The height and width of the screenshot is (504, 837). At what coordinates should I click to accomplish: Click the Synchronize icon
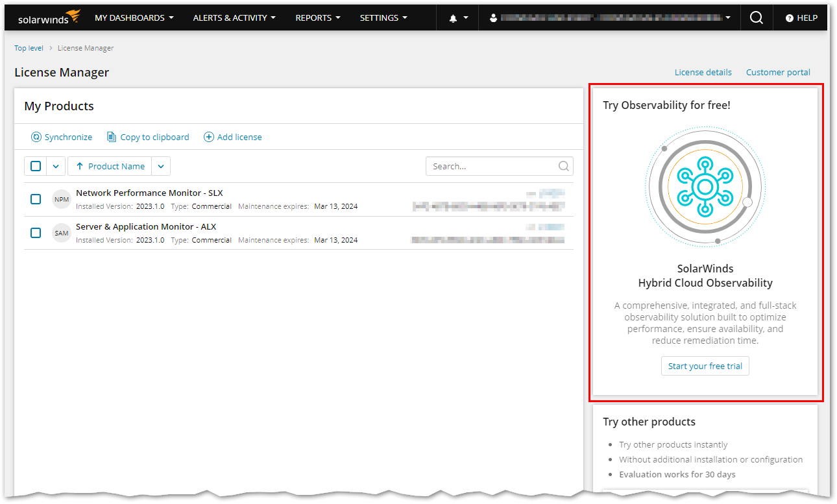coord(36,137)
